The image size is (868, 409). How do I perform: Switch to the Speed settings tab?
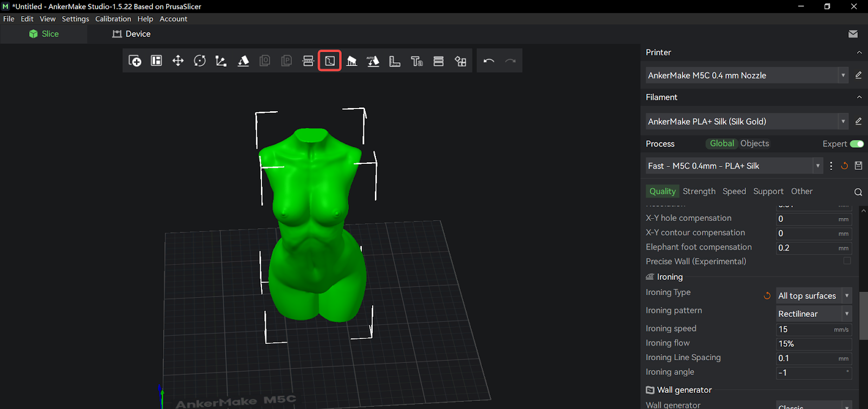click(734, 191)
